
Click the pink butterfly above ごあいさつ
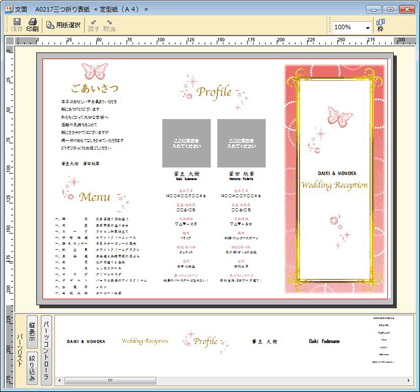(95, 71)
